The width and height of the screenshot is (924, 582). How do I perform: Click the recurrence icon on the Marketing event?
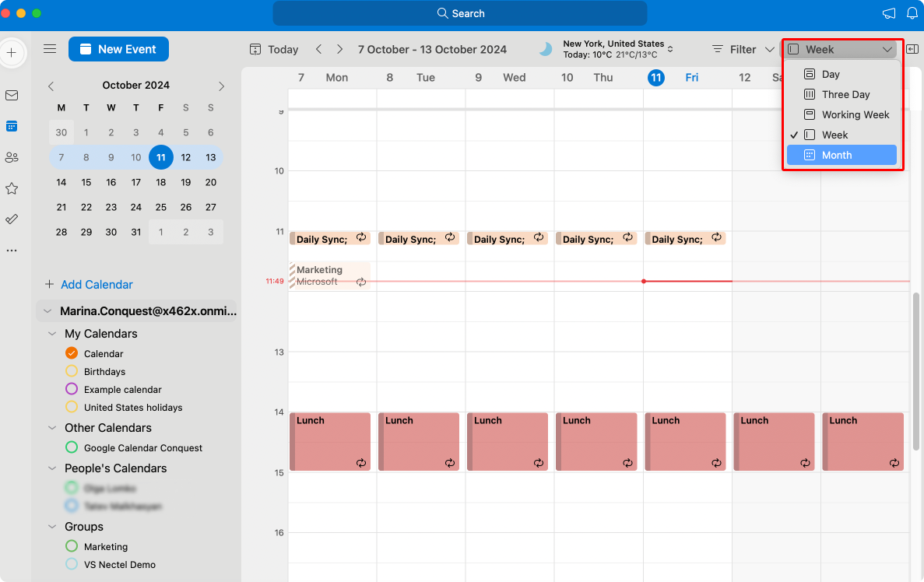361,282
